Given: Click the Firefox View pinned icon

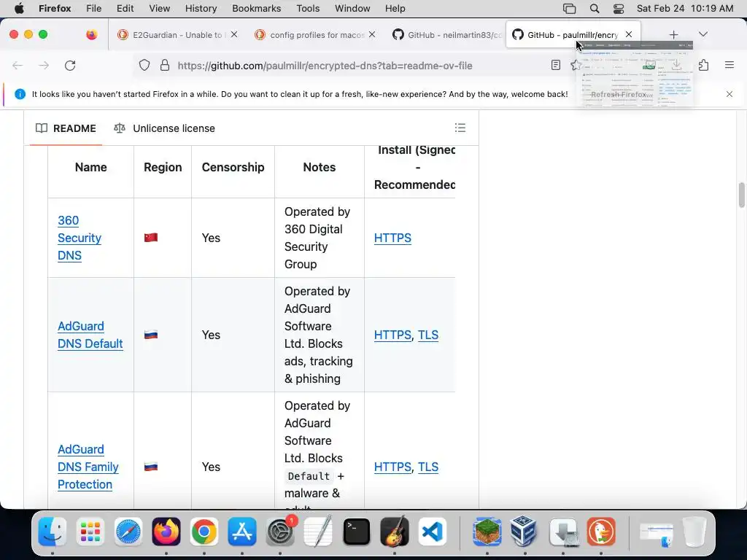Looking at the screenshot, I should pyautogui.click(x=91, y=34).
